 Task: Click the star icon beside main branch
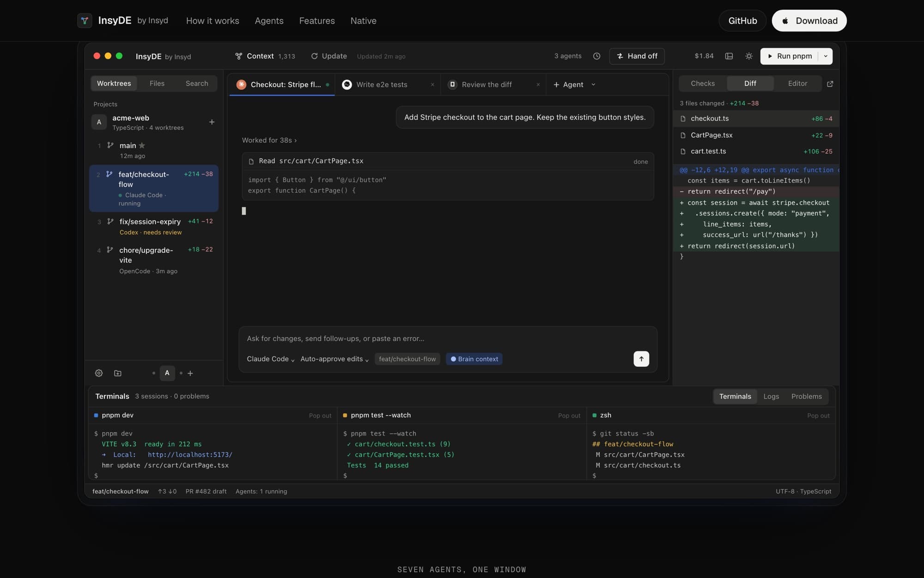pos(142,145)
